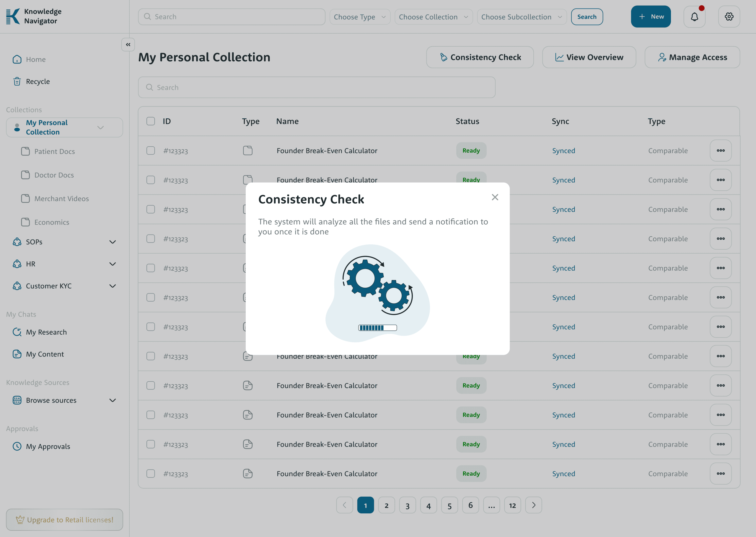Click the notification bell icon
This screenshot has width=756, height=537.
(x=694, y=17)
